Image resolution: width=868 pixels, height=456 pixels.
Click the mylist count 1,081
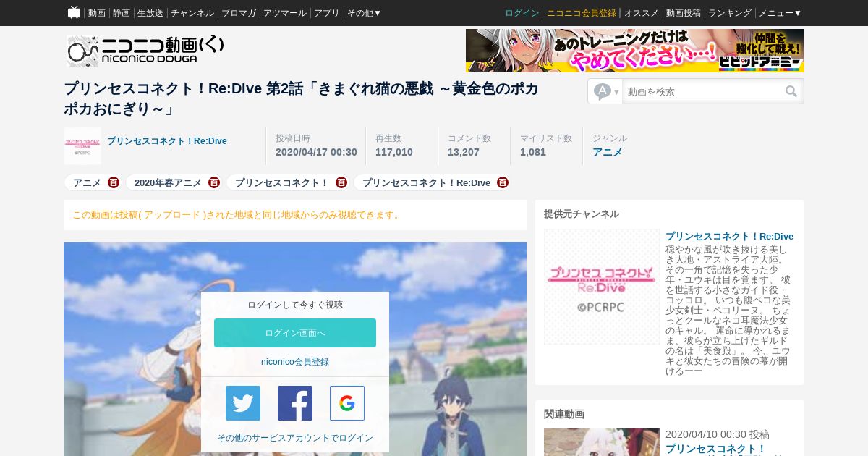(x=533, y=152)
